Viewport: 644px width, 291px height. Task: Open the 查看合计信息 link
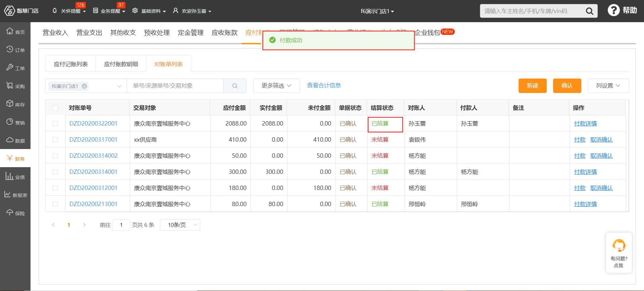[x=324, y=85]
